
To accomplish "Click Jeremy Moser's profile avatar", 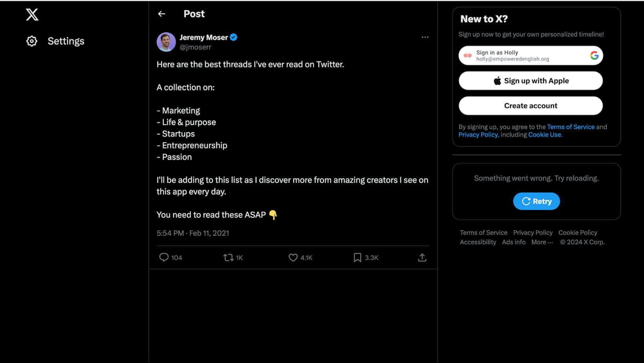I will point(166,42).
